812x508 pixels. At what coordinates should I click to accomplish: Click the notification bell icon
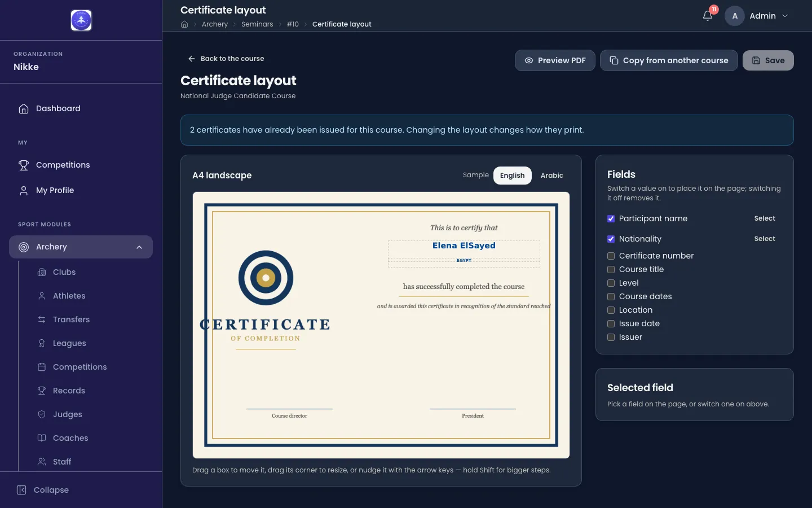[x=708, y=16]
